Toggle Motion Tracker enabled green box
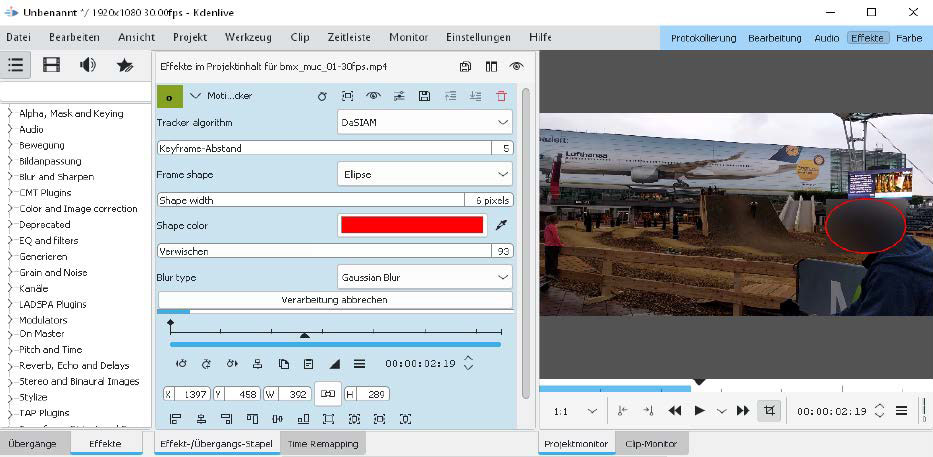Screen dimensions: 933x457 point(170,97)
